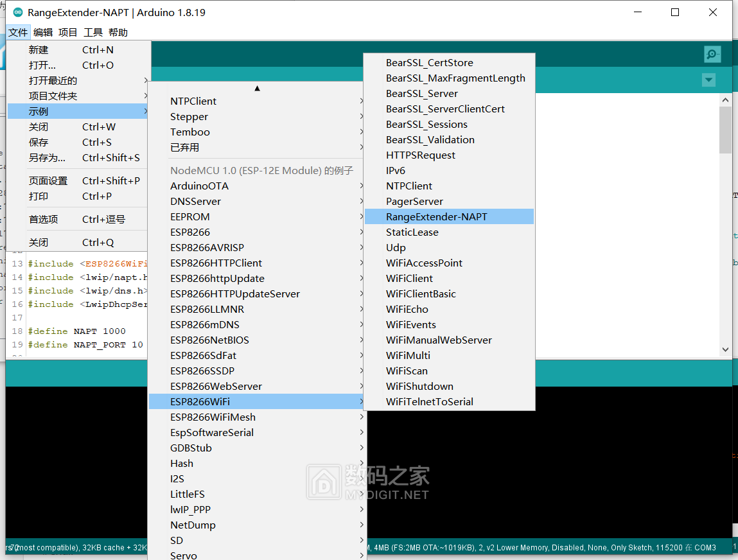738x560 pixels.
Task: Click the editor vertical scrollbar thumb
Action: (725, 130)
